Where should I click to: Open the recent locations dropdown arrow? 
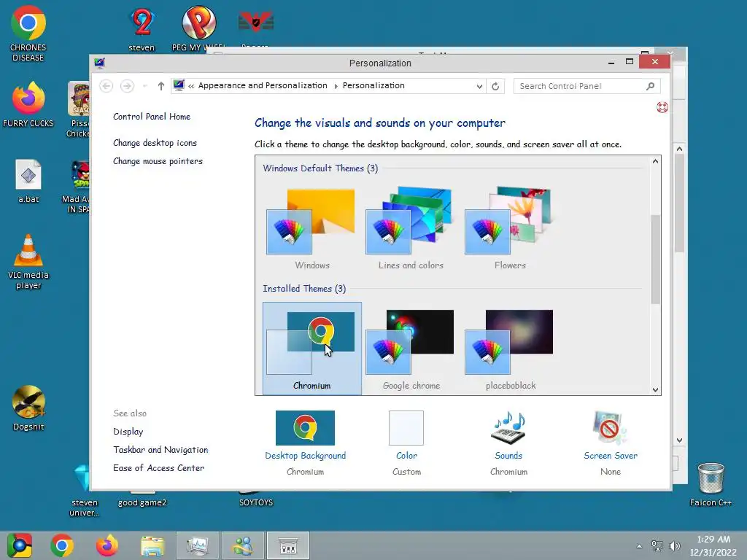coord(145,86)
